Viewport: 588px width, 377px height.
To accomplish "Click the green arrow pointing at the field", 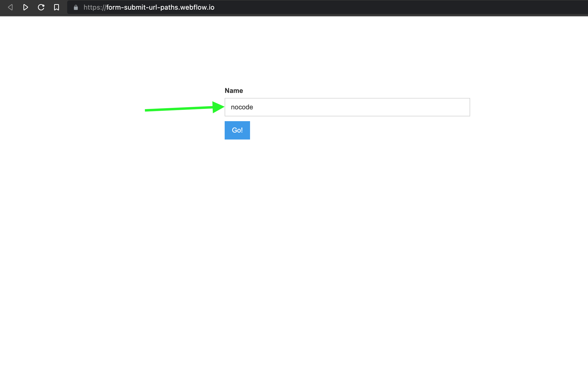I will [217, 107].
